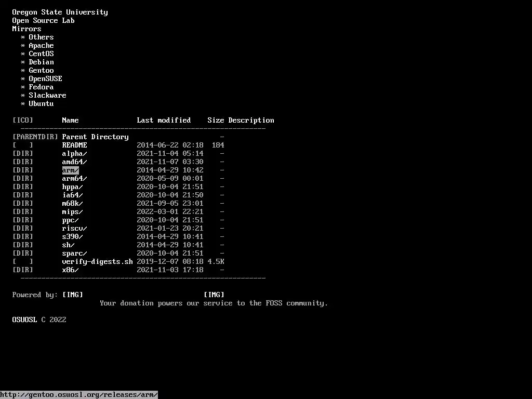Click the Mirrors list heading
The height and width of the screenshot is (399, 532).
pyautogui.click(x=26, y=29)
